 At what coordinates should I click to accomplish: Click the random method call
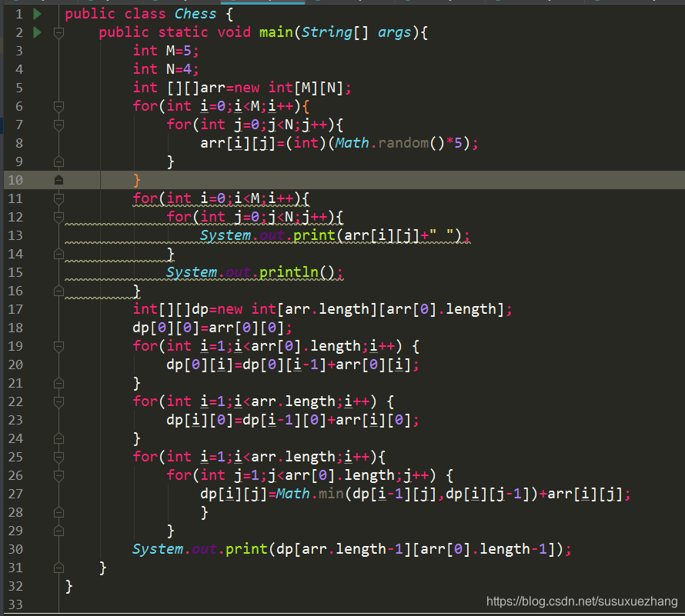[403, 143]
